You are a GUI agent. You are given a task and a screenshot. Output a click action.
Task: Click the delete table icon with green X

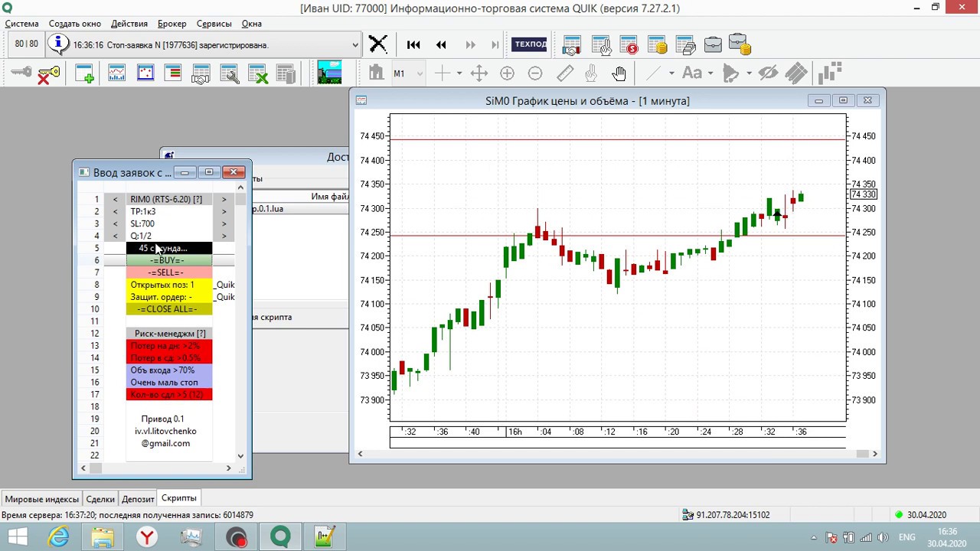tap(258, 73)
